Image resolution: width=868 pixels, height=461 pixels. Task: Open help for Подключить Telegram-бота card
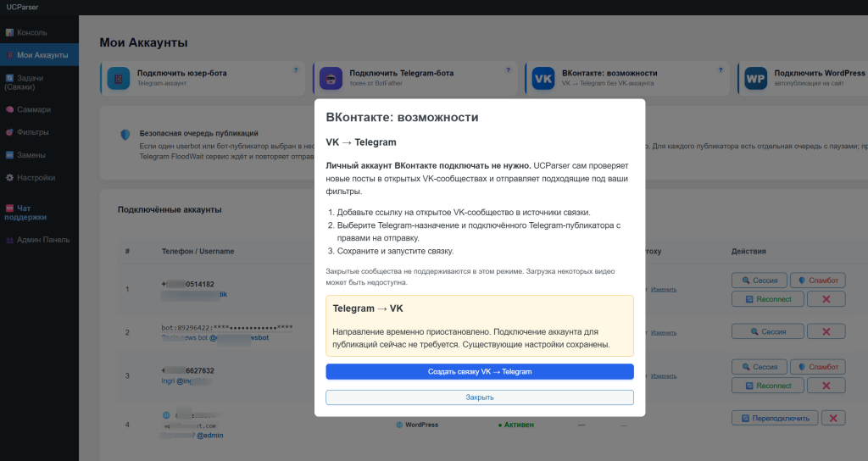click(x=508, y=69)
